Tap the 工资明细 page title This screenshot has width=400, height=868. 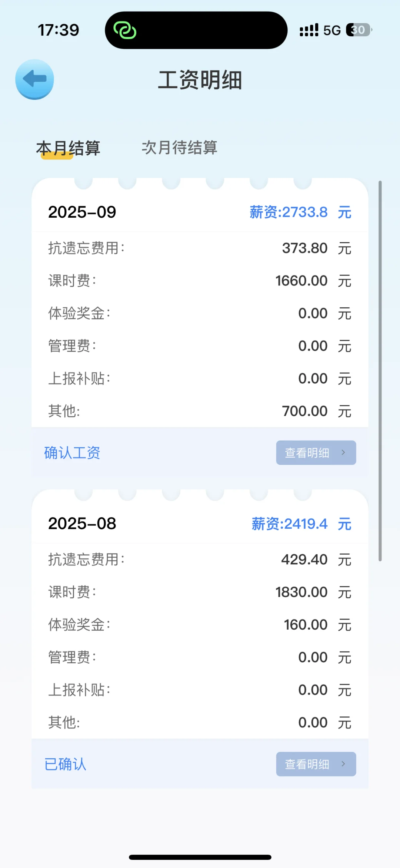(x=200, y=80)
